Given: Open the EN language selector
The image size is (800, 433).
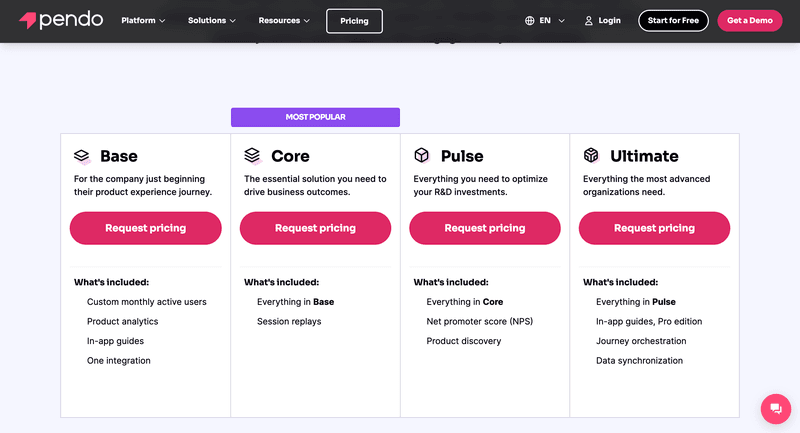Looking at the screenshot, I should [x=552, y=20].
